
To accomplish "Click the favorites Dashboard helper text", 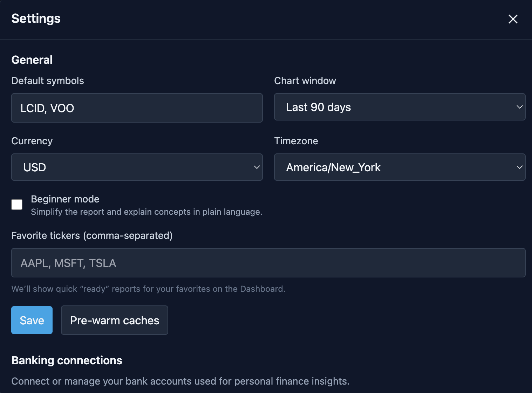I will (148, 289).
